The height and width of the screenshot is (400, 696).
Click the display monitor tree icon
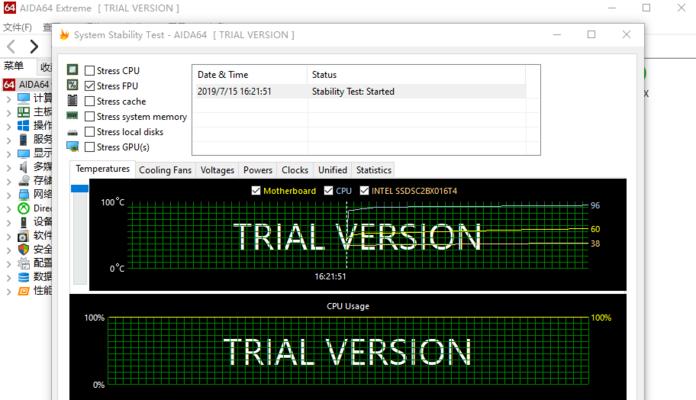[x=24, y=153]
